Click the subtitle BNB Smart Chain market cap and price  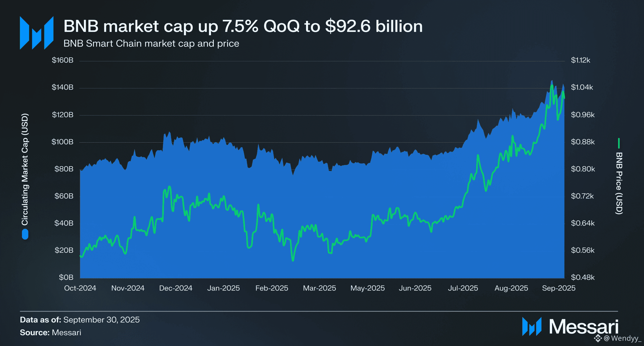point(151,44)
